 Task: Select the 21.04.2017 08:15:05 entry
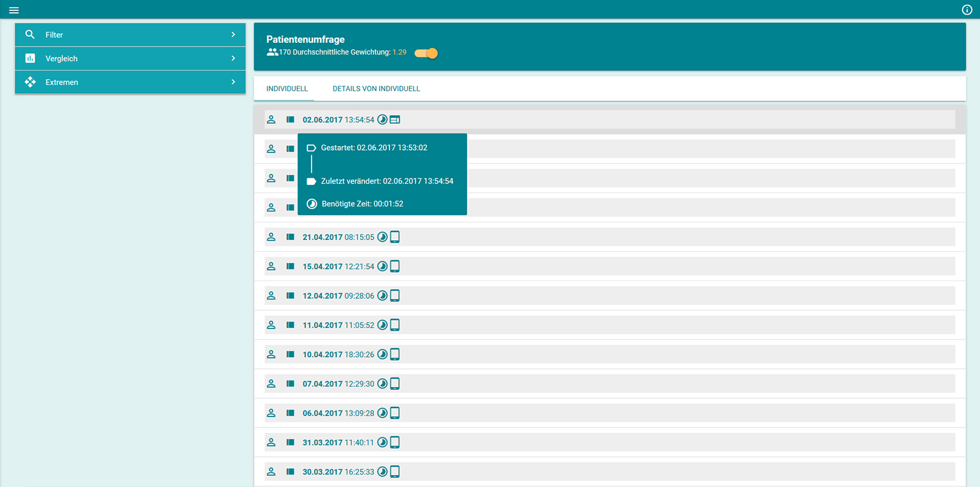point(609,237)
